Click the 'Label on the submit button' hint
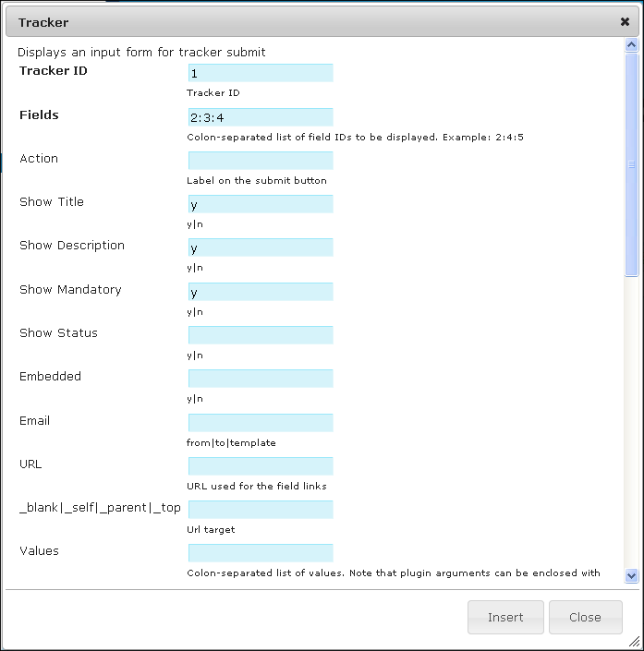This screenshot has height=651, width=644. (x=257, y=181)
